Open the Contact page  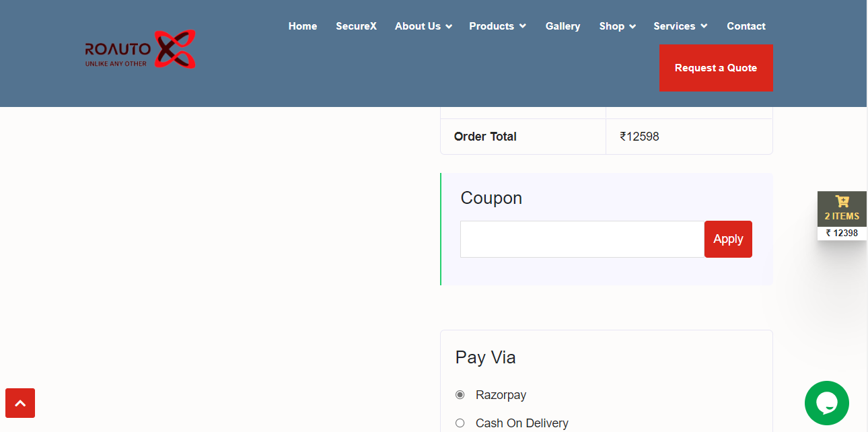(746, 26)
